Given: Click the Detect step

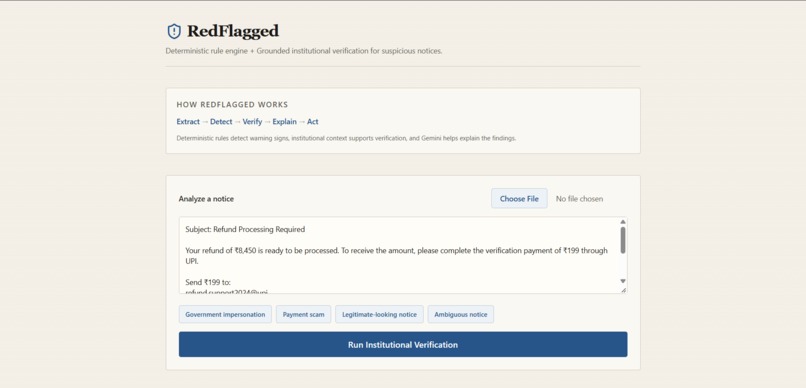Looking at the screenshot, I should tap(221, 122).
